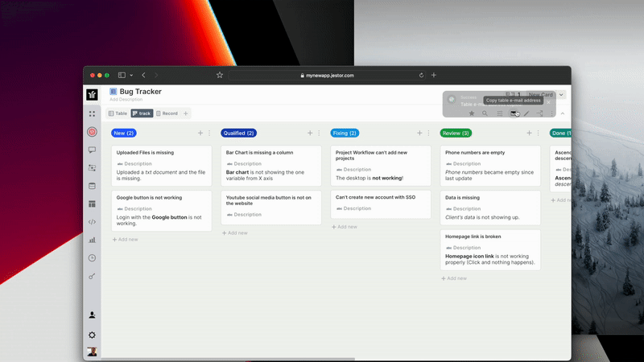Viewport: 644px width, 362px height.
Task: Add a card with Review column plus
Action: click(529, 133)
